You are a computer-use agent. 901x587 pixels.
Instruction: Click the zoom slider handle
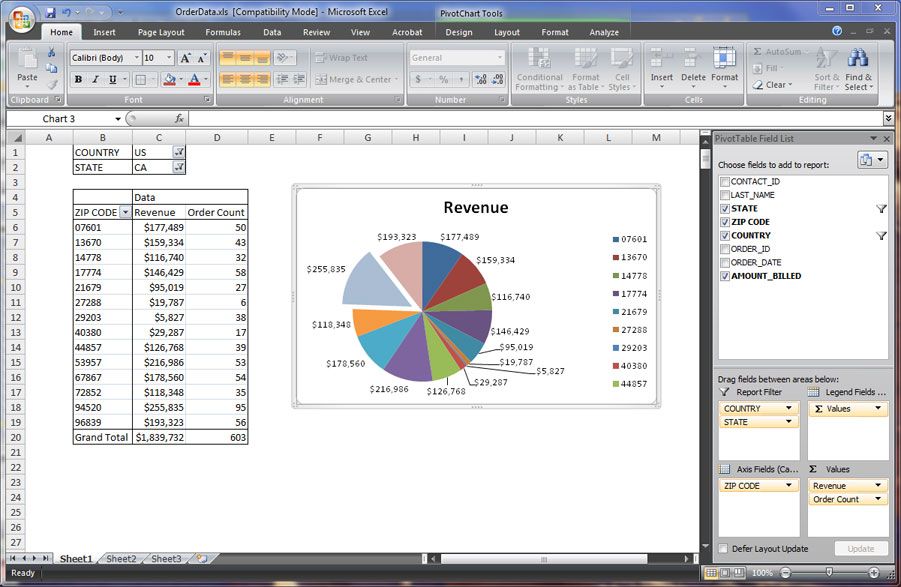point(829,572)
